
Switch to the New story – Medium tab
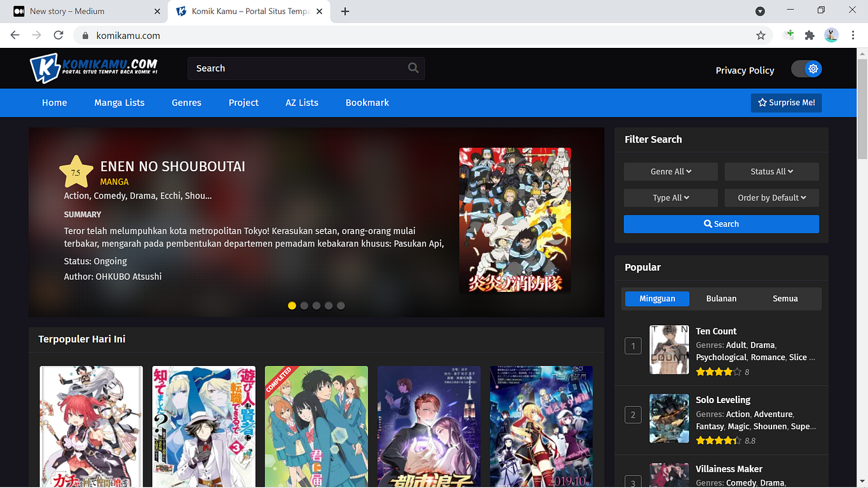click(x=84, y=11)
